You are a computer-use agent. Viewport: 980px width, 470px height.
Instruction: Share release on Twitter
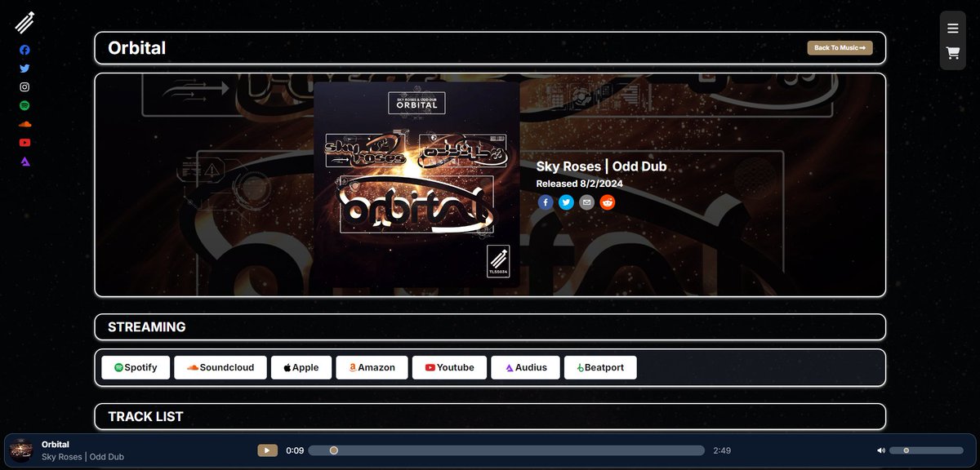(566, 202)
